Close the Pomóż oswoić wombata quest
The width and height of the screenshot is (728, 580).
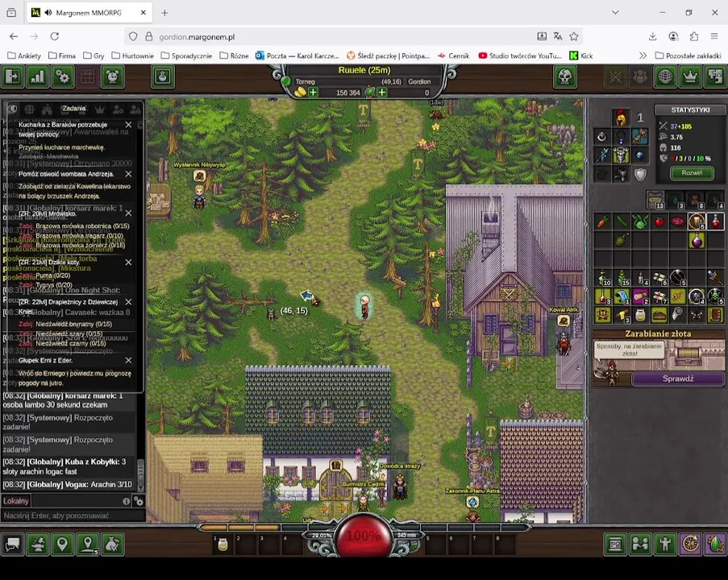(x=129, y=174)
